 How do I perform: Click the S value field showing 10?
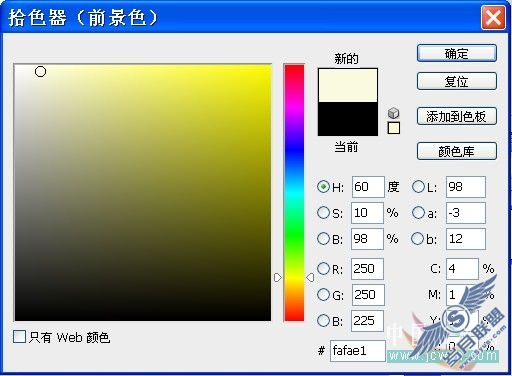click(367, 213)
